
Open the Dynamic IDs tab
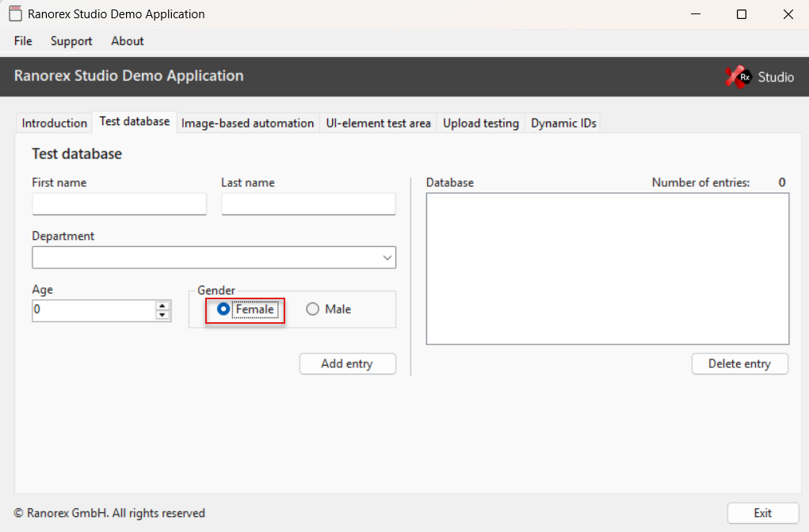[563, 123]
